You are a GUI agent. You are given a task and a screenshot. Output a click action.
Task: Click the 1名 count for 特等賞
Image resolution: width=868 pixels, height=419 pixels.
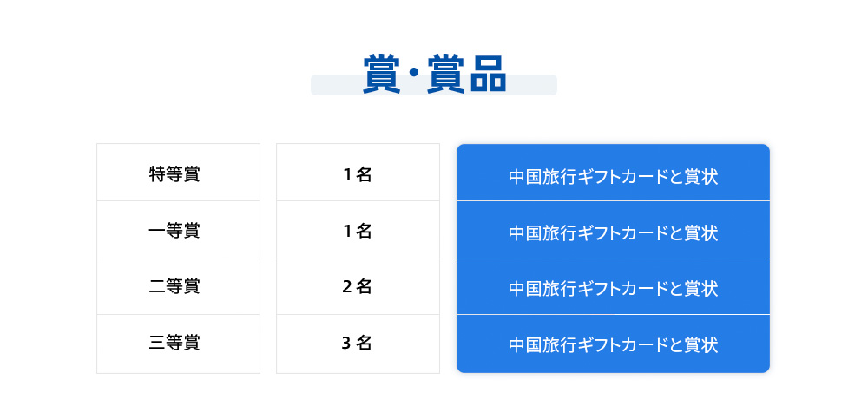coord(358,173)
